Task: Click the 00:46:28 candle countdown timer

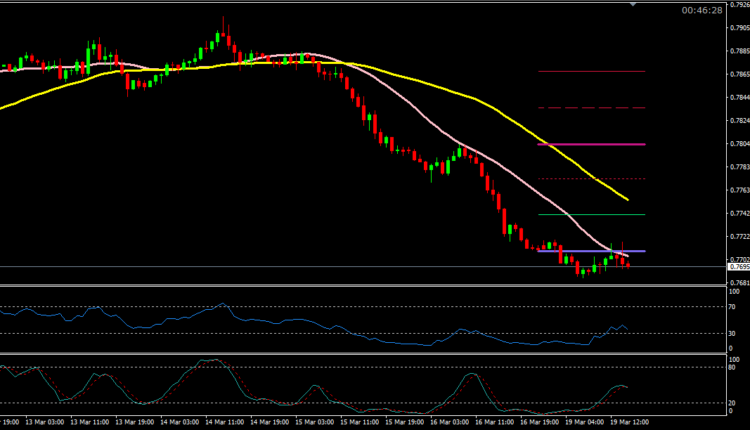Action: pos(702,11)
